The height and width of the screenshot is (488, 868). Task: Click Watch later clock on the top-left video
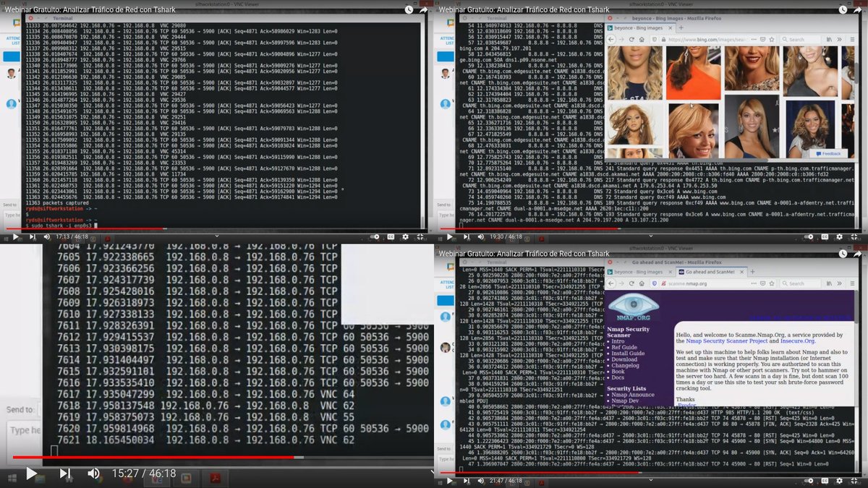tap(409, 10)
